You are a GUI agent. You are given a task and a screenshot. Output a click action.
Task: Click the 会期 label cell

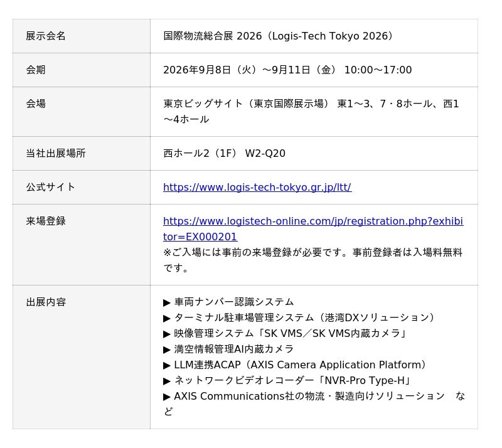tap(82, 70)
